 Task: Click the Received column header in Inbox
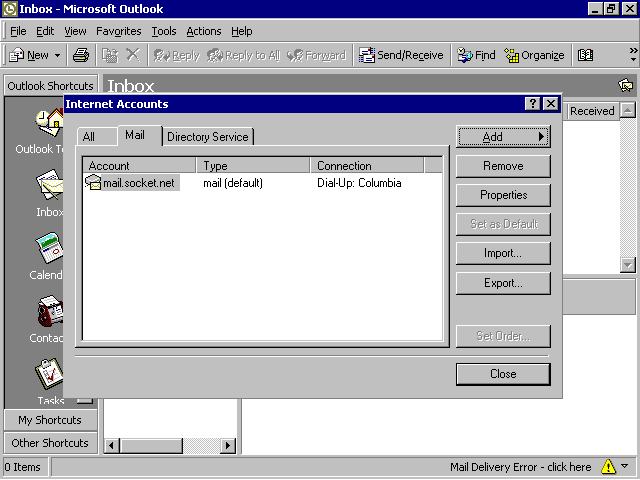592,111
